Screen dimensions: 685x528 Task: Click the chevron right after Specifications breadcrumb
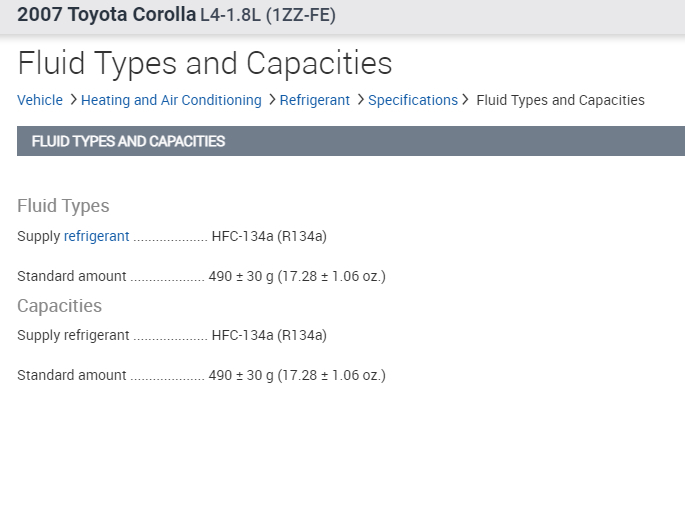[x=466, y=100]
